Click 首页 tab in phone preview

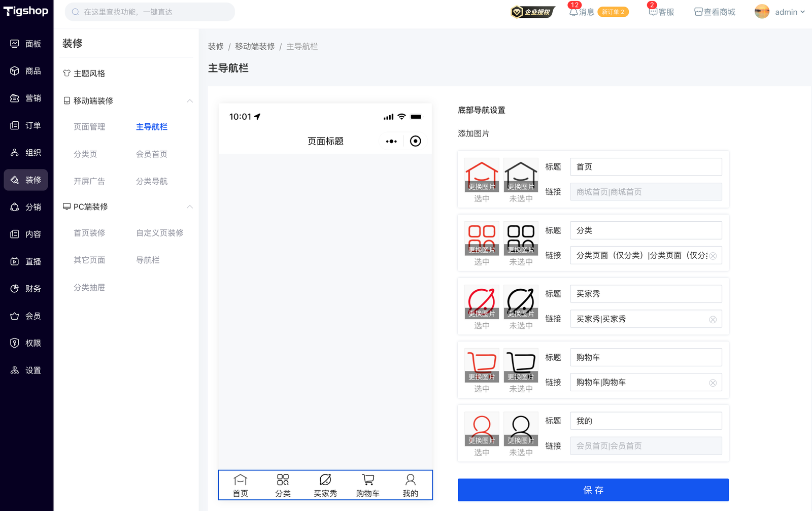241,486
